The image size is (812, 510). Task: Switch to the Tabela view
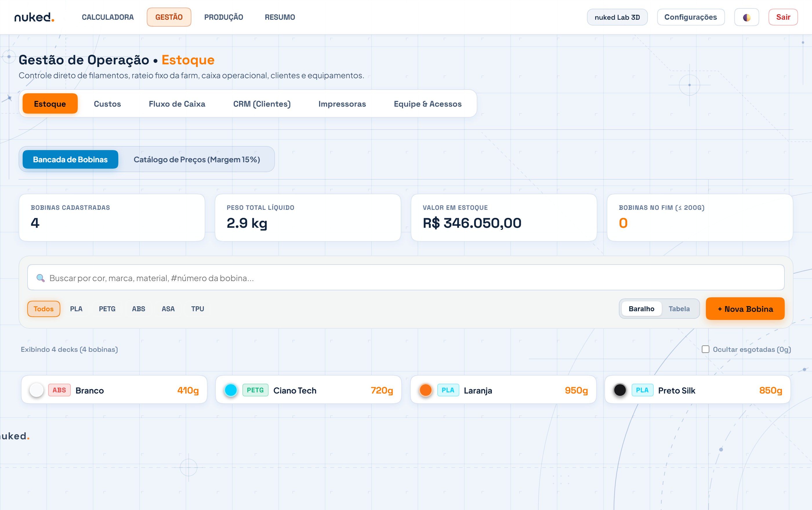(679, 309)
